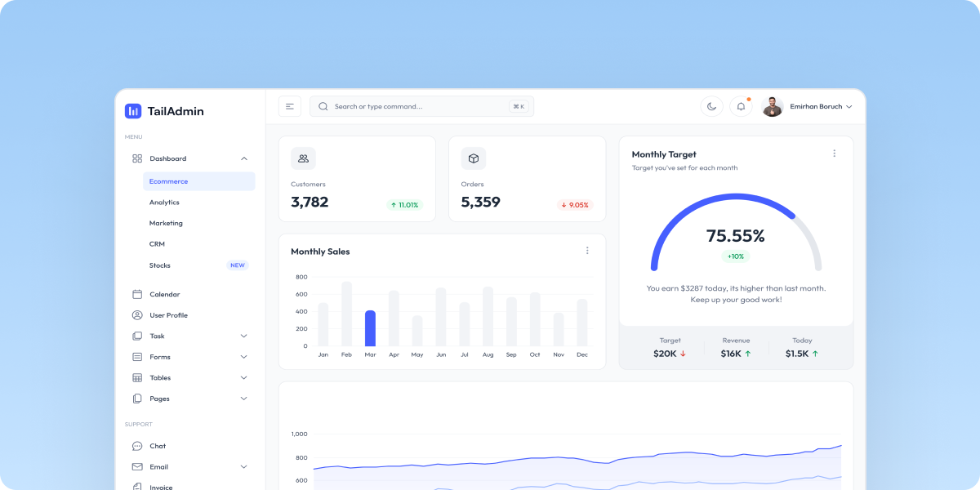Select the Dashboard icon in the sidebar
This screenshot has height=490, width=980.
coord(136,158)
